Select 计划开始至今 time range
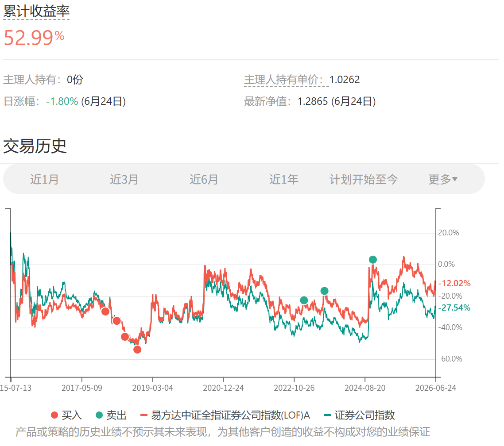Image resolution: width=504 pixels, height=446 pixels. (x=364, y=179)
